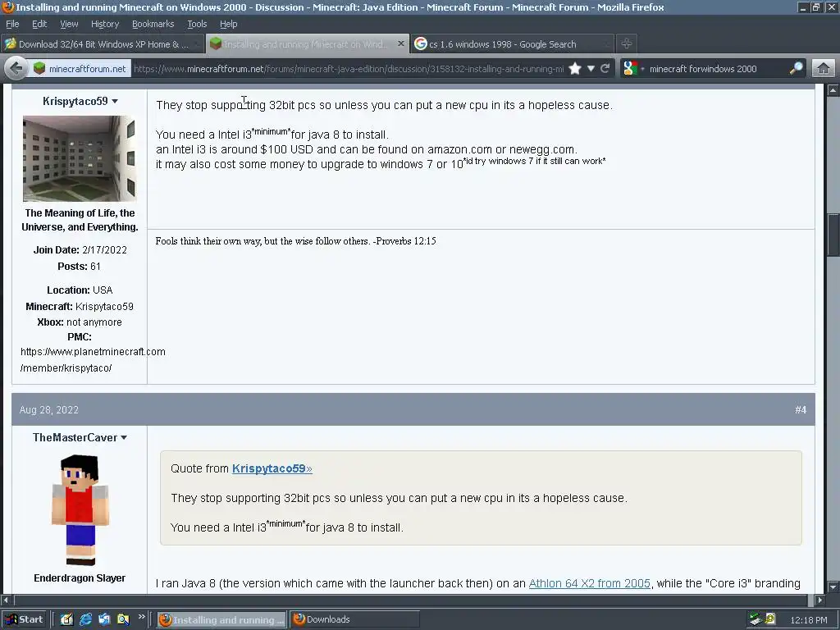
Task: Click the Xbox: not anymore text
Action: pyautogui.click(x=80, y=322)
